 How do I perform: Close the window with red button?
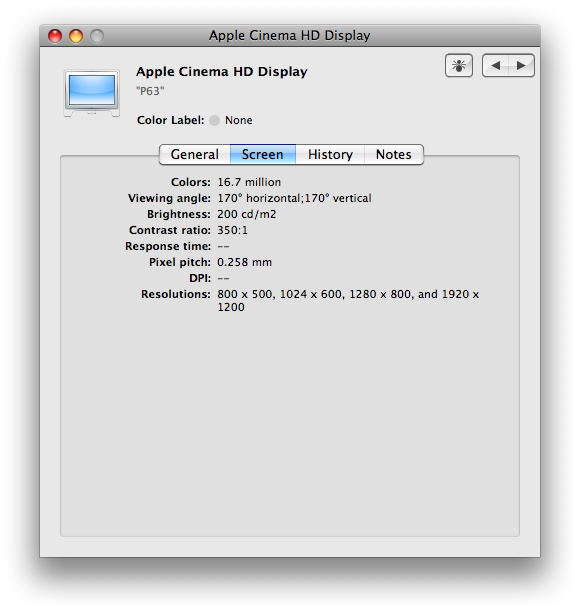(55, 36)
